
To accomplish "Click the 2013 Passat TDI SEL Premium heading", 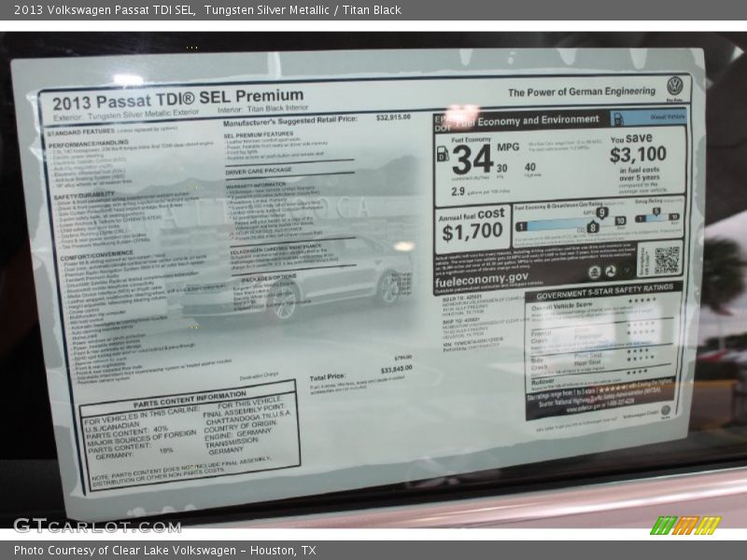I will point(177,97).
